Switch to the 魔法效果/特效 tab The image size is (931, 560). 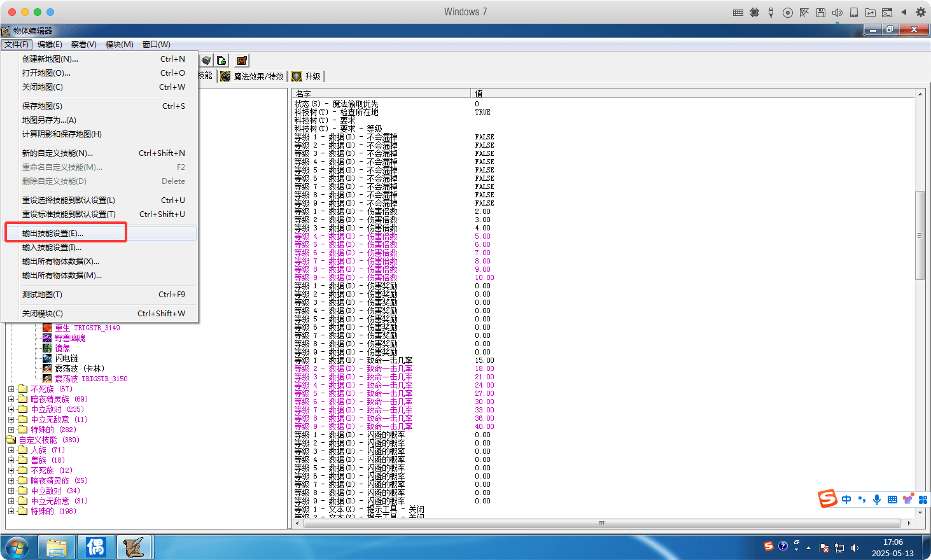pyautogui.click(x=252, y=76)
